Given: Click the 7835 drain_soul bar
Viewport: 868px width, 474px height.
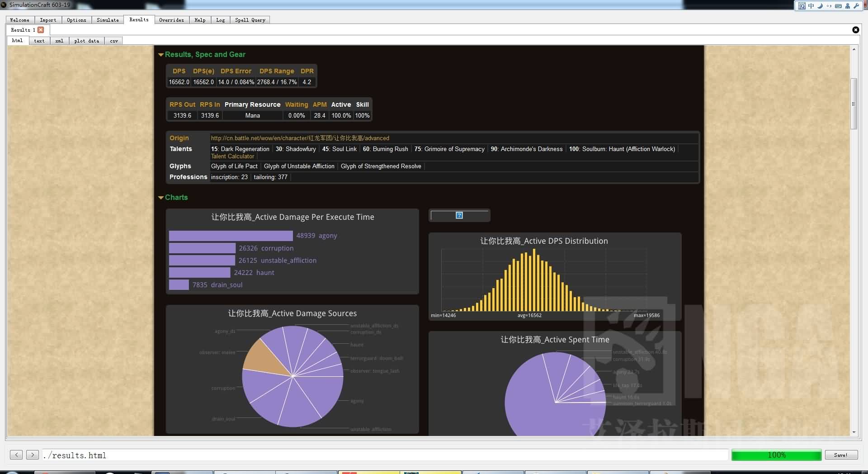Looking at the screenshot, I should [179, 285].
